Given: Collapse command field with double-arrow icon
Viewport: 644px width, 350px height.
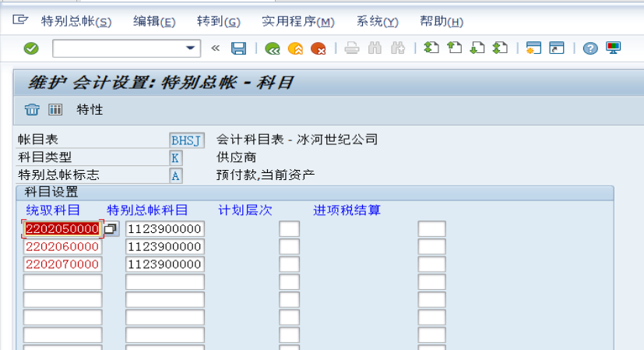Looking at the screenshot, I should coord(215,48).
